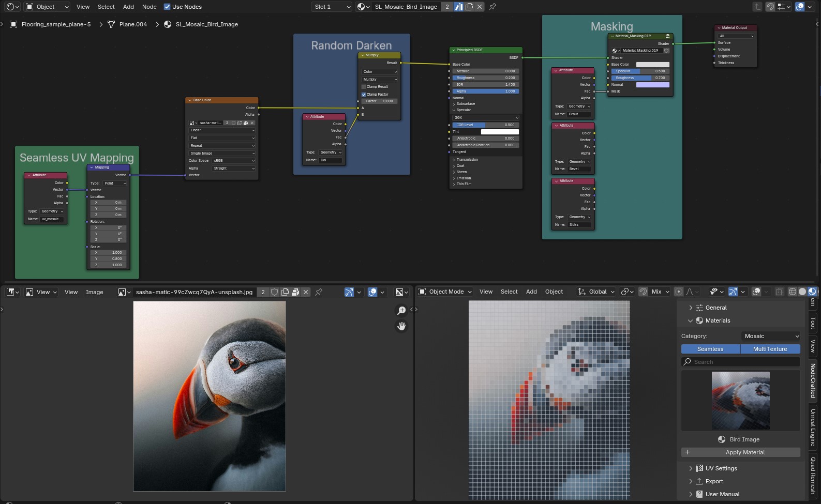
Task: Duplicate the SL_Mosaic_Bird_Image material
Action: click(x=469, y=7)
